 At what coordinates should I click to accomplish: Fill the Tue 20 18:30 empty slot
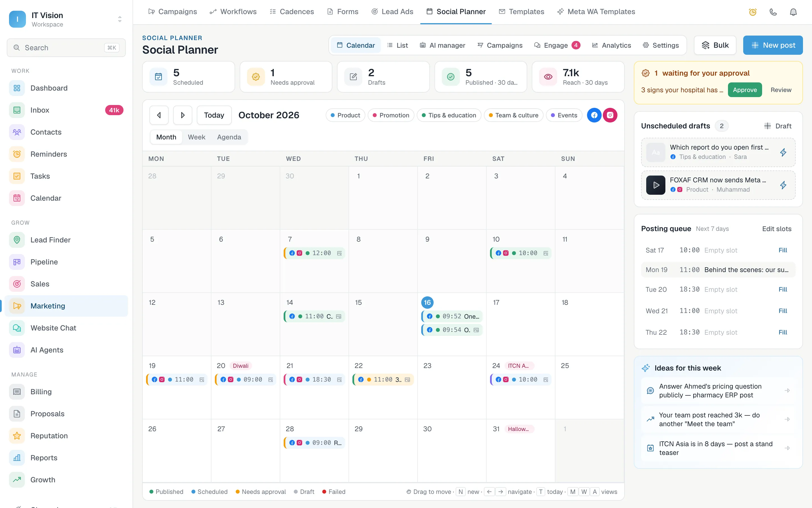[783, 290]
